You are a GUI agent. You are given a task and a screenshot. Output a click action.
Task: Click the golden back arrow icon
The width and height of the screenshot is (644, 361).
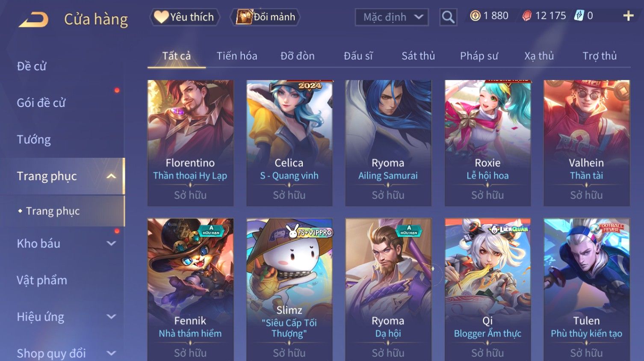click(33, 20)
